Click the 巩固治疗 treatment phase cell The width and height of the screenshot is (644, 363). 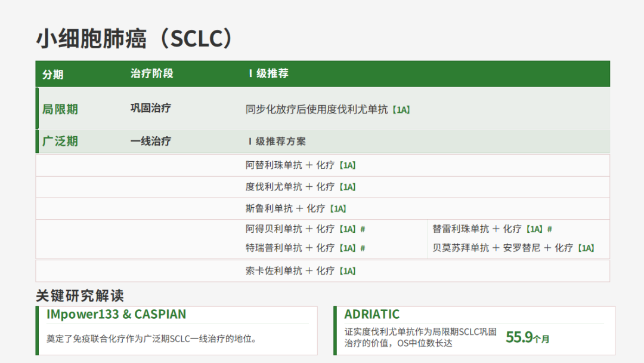(151, 108)
